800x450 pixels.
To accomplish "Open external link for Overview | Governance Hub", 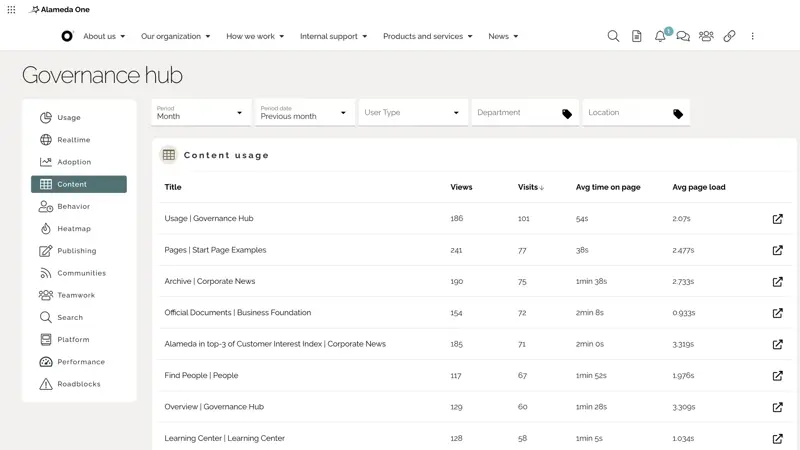I will 778,407.
